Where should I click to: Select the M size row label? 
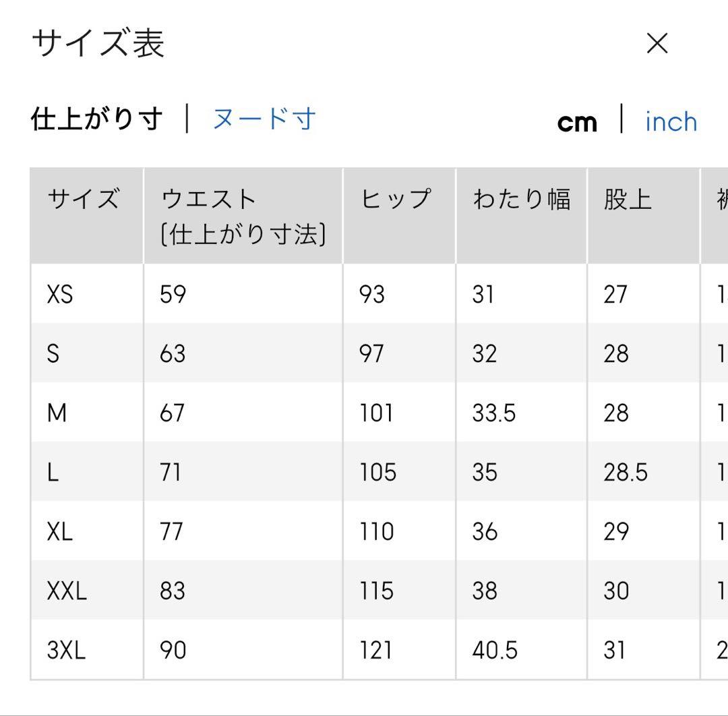[57, 413]
